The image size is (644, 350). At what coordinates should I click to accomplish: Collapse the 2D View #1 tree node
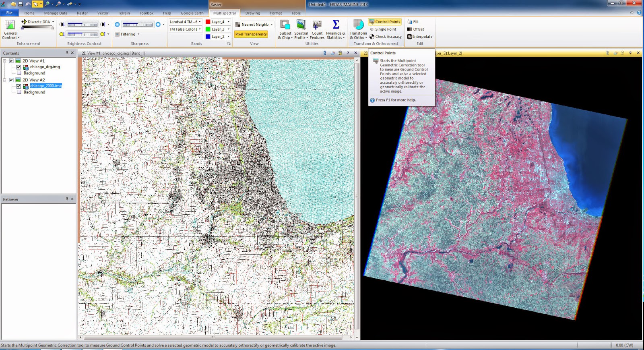[x=4, y=61]
